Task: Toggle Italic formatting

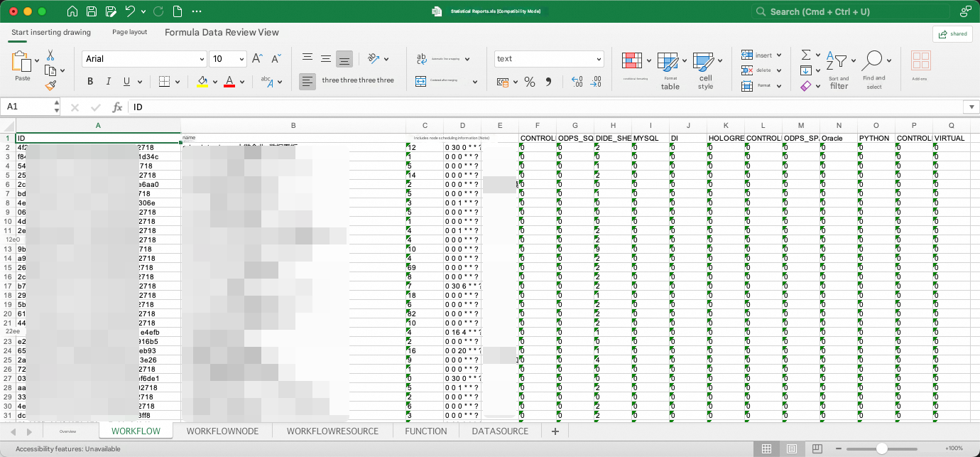Action: [x=109, y=81]
